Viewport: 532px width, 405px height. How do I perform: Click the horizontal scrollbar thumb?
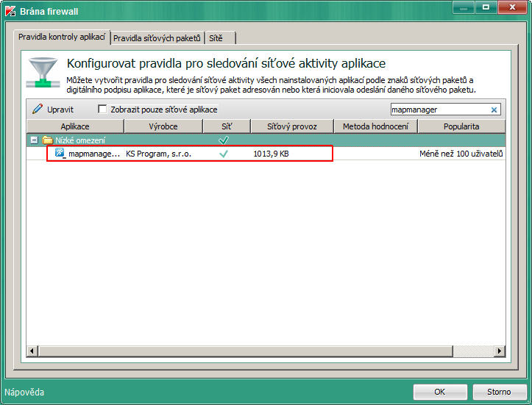tap(245, 351)
